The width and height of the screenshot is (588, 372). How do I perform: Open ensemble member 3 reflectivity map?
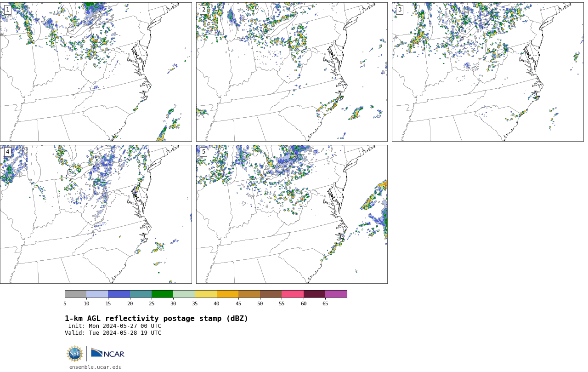pos(487,72)
